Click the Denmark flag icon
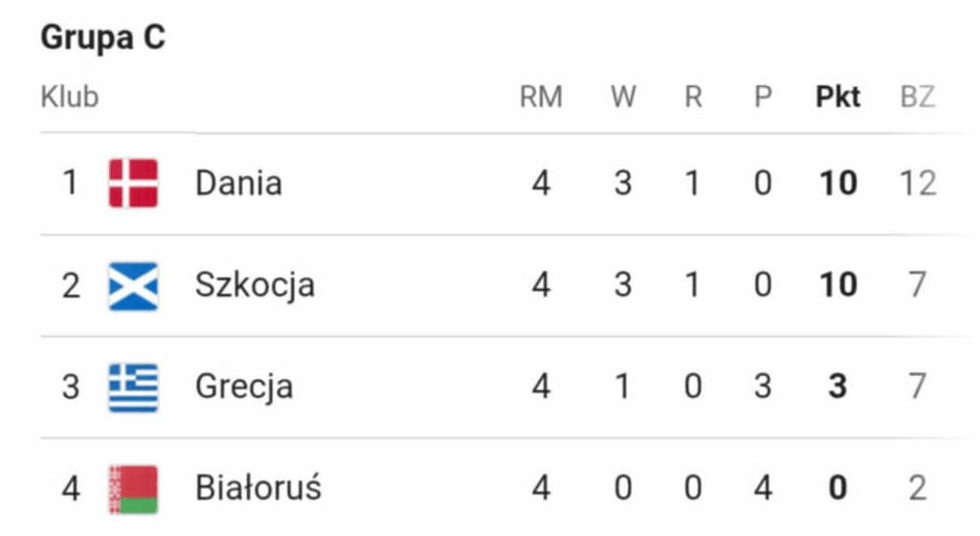The width and height of the screenshot is (980, 536). (x=133, y=183)
